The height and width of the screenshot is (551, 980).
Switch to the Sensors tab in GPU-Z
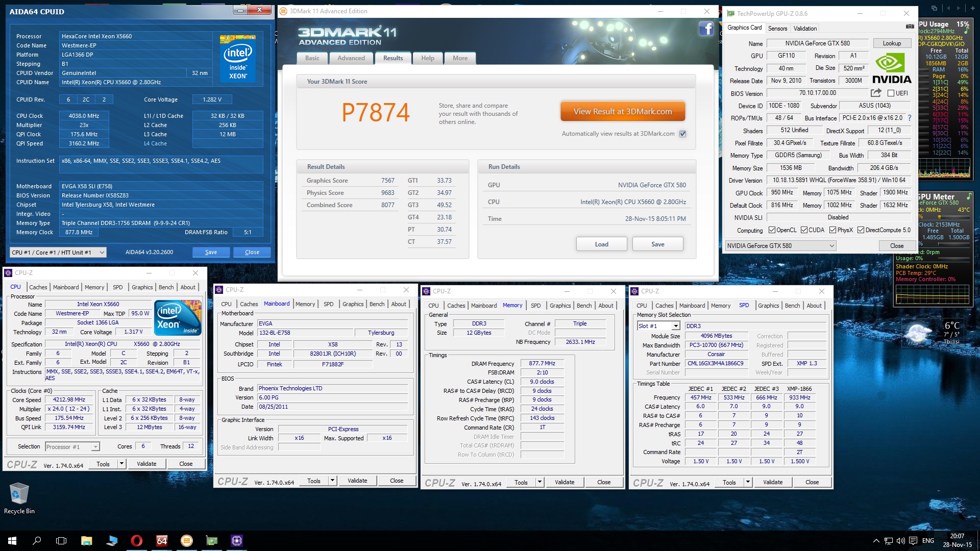[777, 29]
